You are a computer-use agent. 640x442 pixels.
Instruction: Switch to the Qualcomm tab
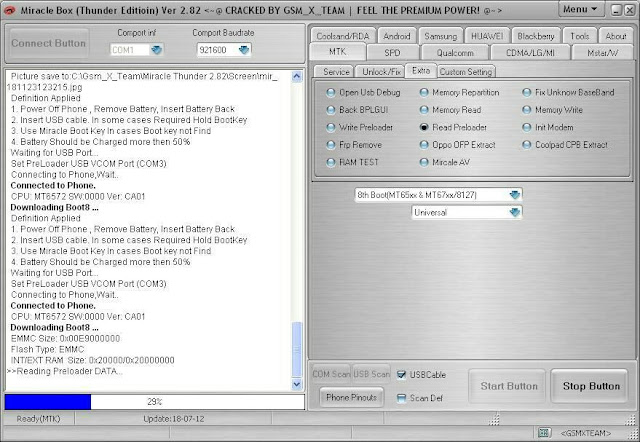455,53
